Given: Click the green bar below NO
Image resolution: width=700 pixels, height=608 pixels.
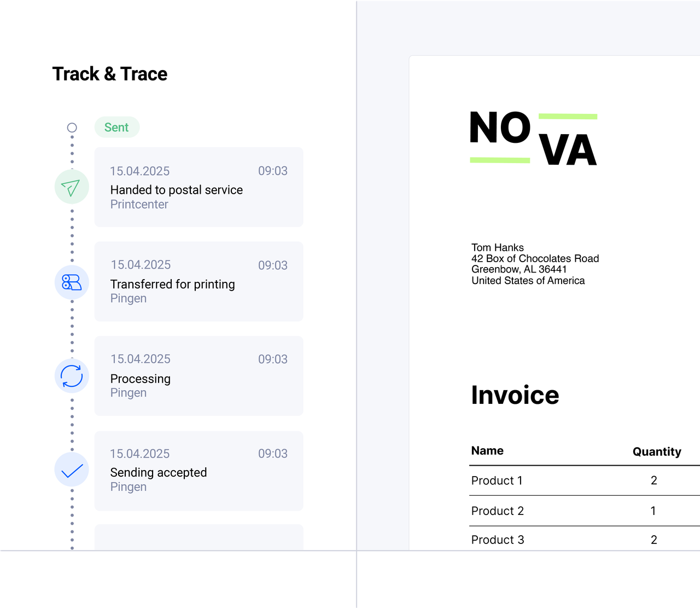Looking at the screenshot, I should pos(500,160).
